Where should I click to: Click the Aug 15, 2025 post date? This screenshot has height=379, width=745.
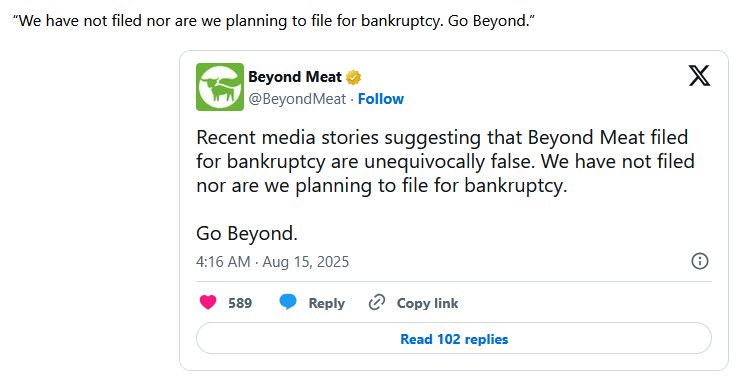click(x=306, y=262)
